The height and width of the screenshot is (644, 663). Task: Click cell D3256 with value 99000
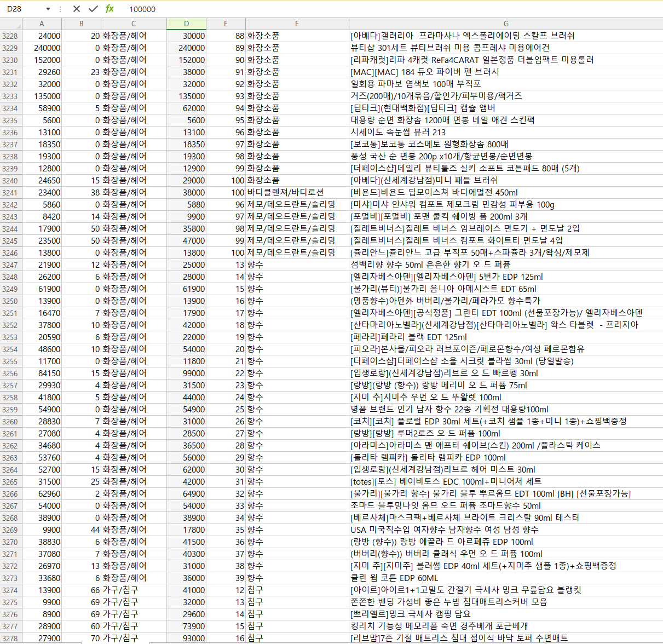186,373
